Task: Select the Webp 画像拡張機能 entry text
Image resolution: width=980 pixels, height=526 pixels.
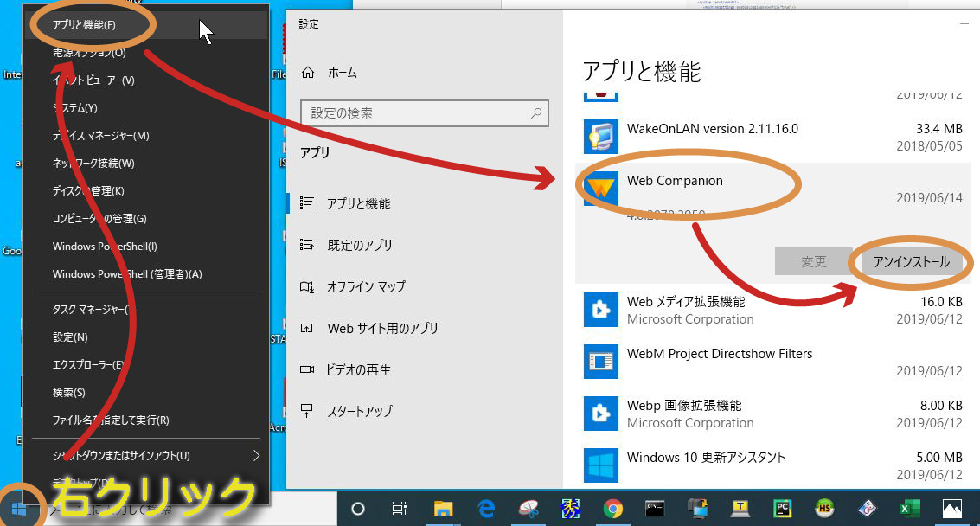Action: click(x=684, y=405)
